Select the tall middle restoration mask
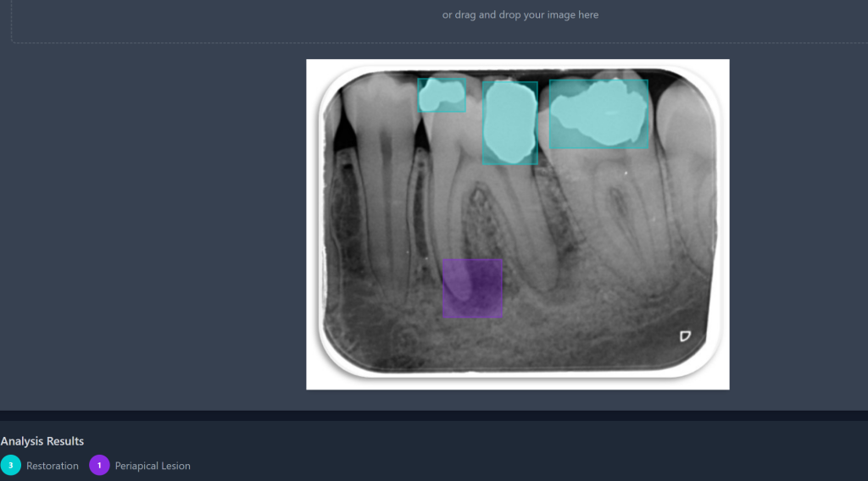 pos(509,121)
